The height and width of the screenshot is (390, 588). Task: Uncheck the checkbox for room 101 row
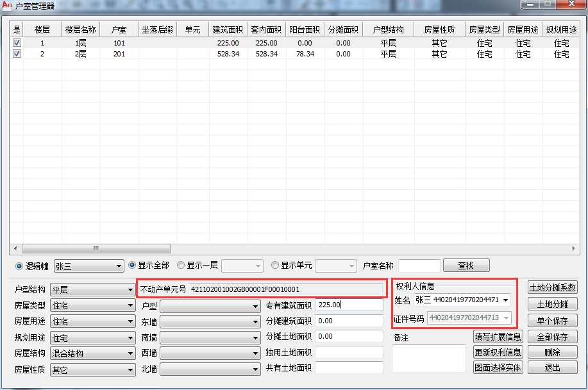[17, 43]
